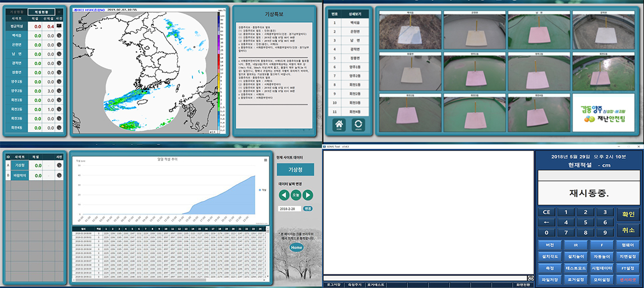
Task: Select 은현면 in camera detail list
Action: click(x=355, y=31)
